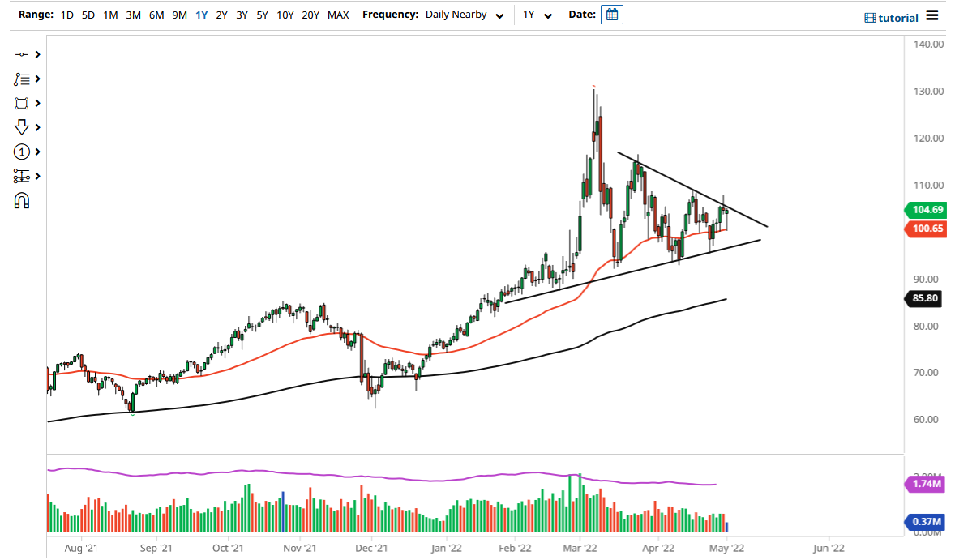This screenshot has height=560, width=955.
Task: Open the Frequency dropdown
Action: tap(500, 15)
